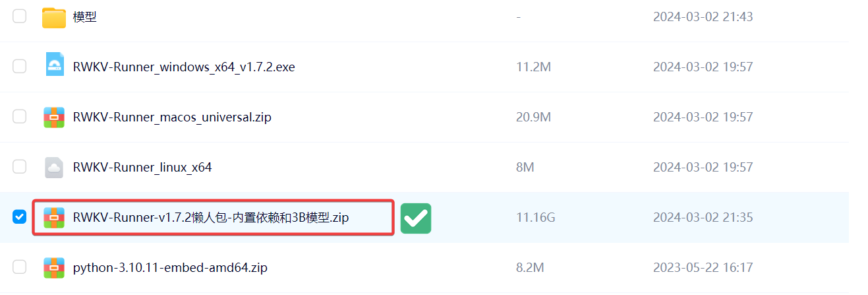Click the green checkmark icon beside the 懒人包 zip

coord(415,218)
